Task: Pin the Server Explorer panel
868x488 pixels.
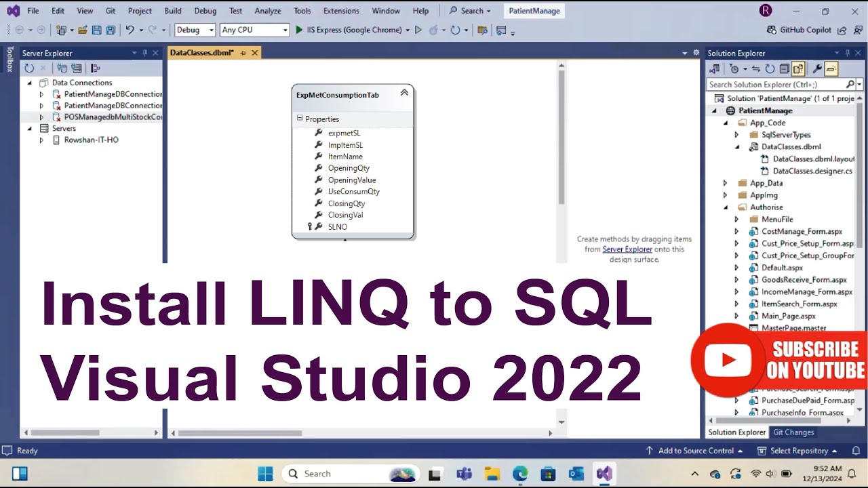Action: (144, 53)
